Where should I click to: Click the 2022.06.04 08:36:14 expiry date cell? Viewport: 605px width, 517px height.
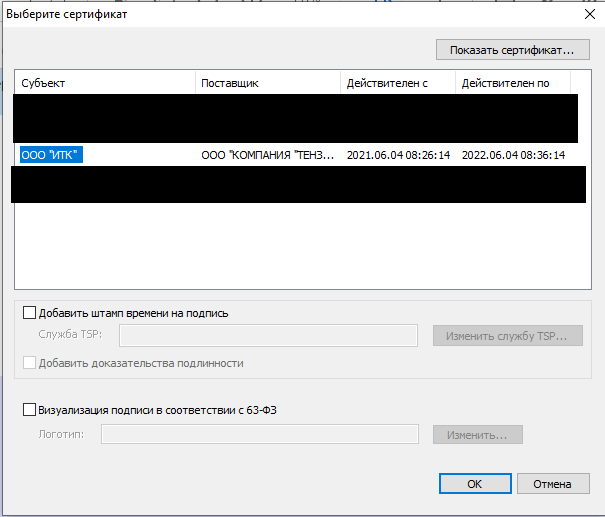(513, 155)
